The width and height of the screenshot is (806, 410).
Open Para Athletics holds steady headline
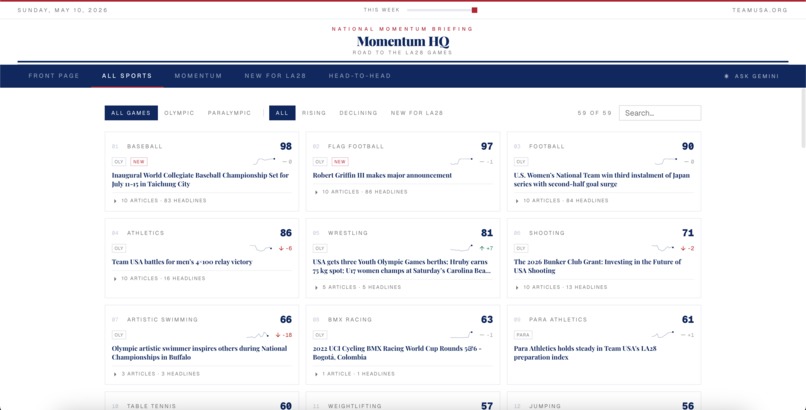click(585, 352)
